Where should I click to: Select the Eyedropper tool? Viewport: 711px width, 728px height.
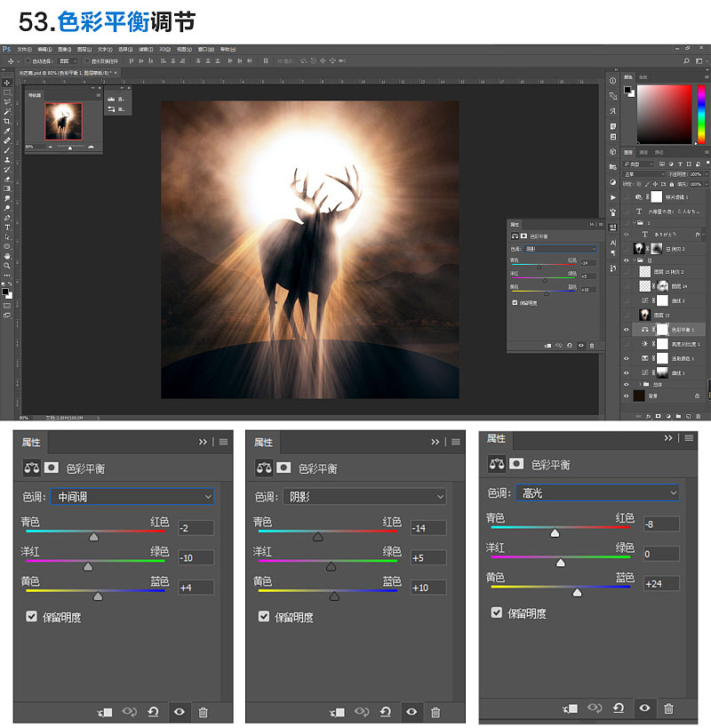tap(7, 131)
